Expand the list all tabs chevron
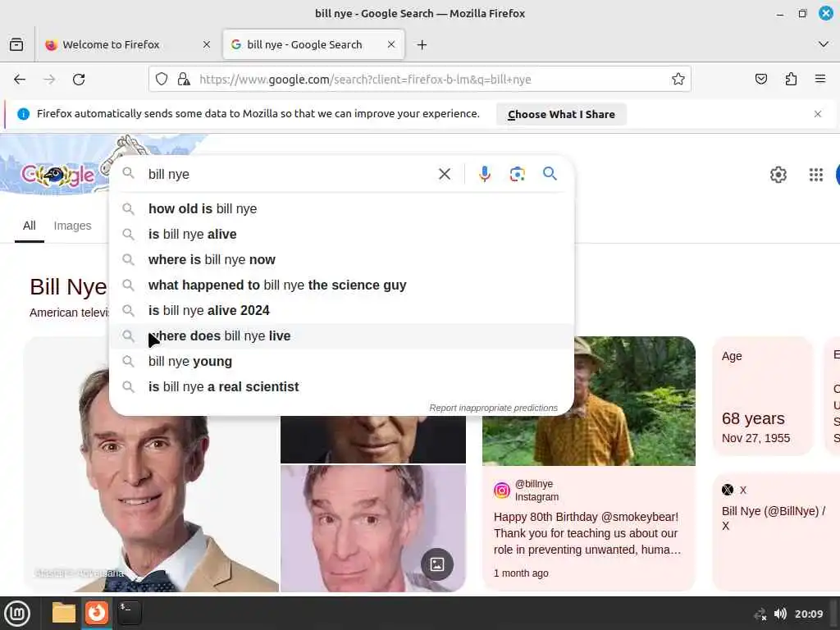The image size is (840, 630). coord(824,44)
